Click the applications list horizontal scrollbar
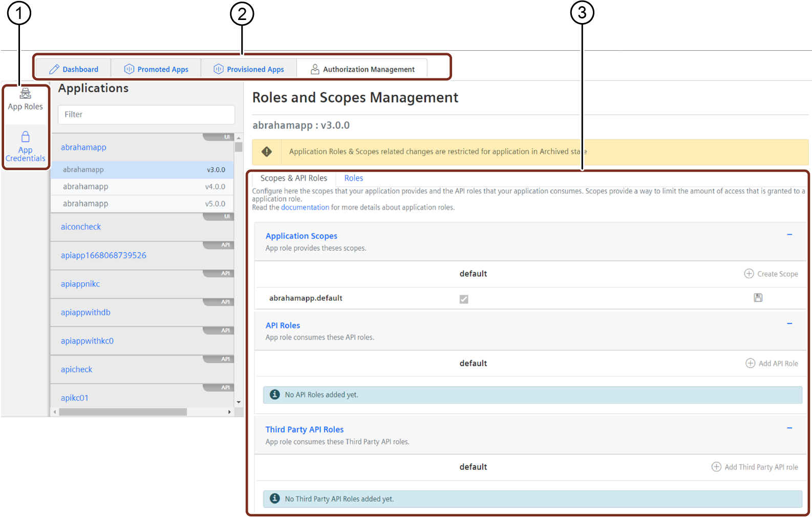812x518 pixels. 123,412
